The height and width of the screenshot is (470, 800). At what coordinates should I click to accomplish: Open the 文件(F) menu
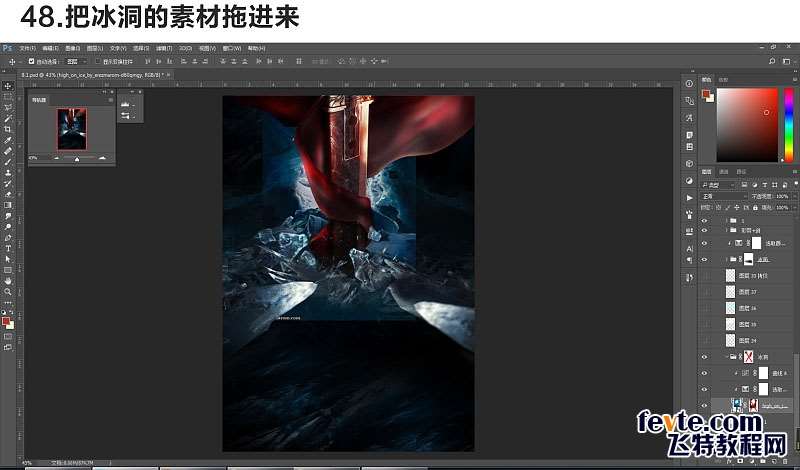[28, 48]
